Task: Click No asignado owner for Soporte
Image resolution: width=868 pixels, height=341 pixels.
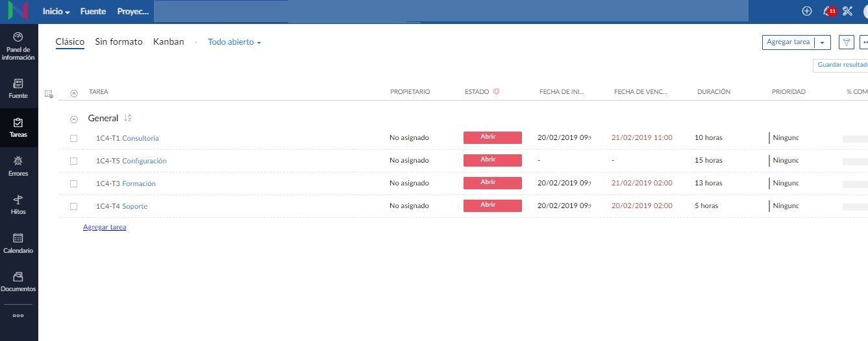Action: [409, 206]
